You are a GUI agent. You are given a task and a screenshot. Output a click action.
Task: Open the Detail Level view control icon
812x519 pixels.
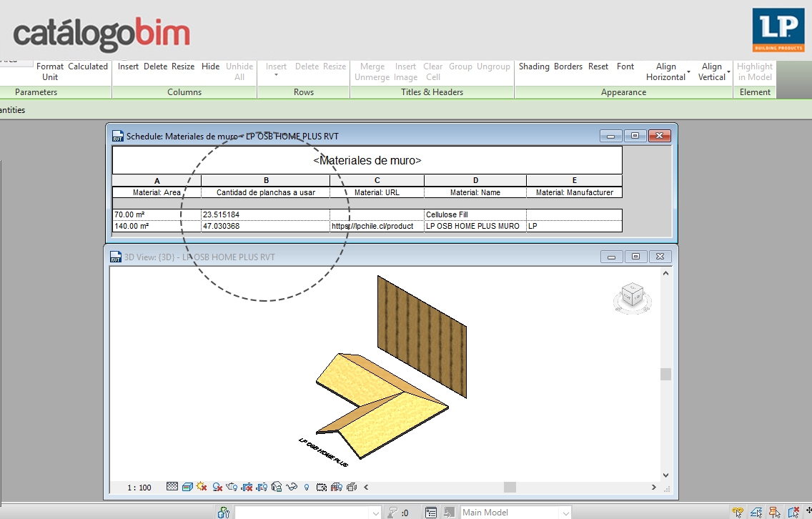pos(172,487)
